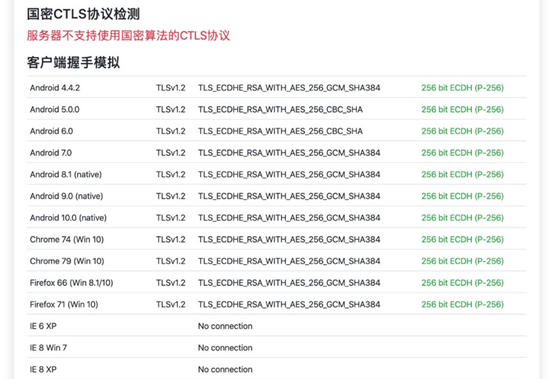Select the IE 8 XP row
This screenshot has width=554, height=379.
[x=276, y=369]
